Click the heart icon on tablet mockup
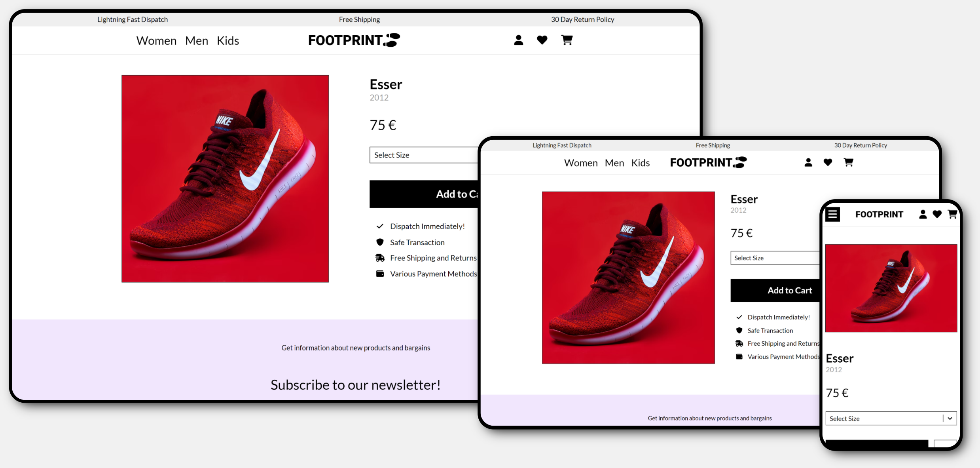The width and height of the screenshot is (980, 468). tap(828, 162)
